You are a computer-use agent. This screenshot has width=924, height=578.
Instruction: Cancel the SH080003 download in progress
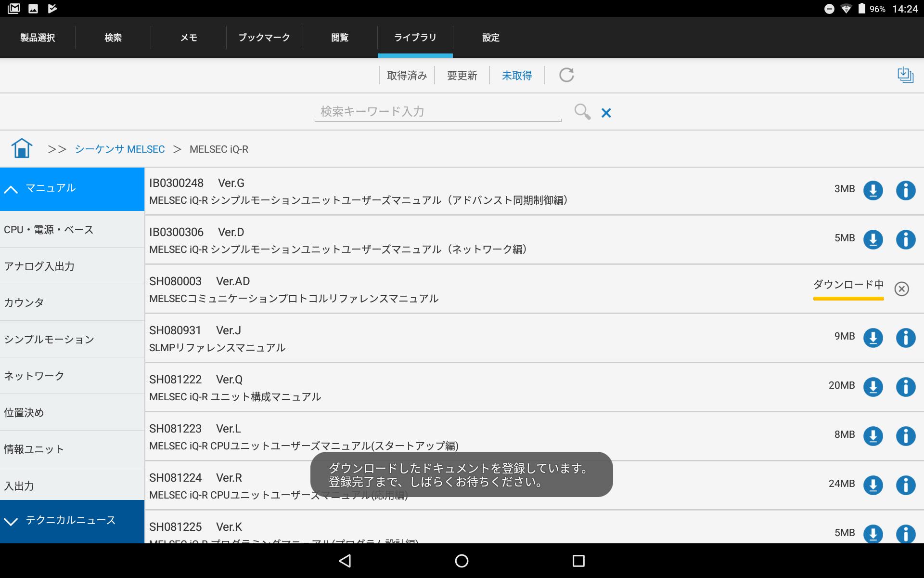[901, 289]
